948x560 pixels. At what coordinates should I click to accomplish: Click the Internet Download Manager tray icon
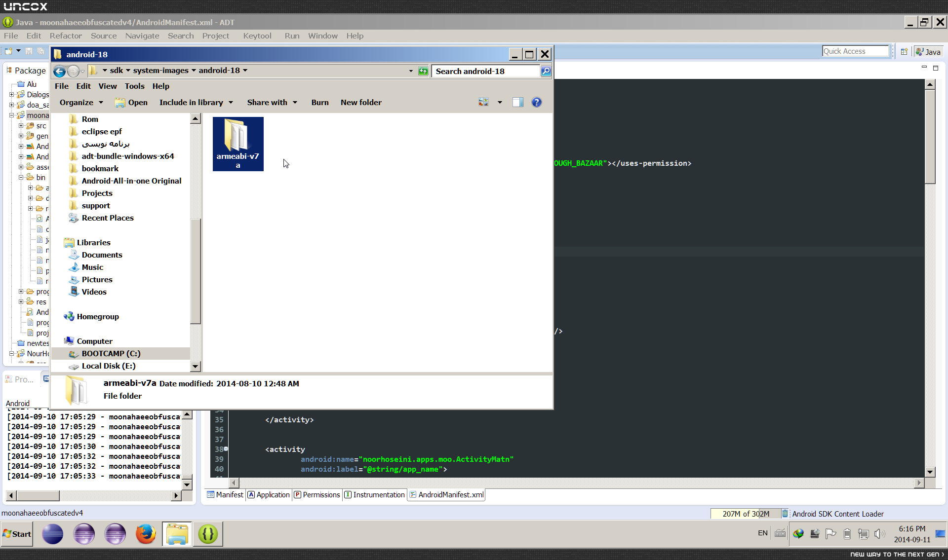click(798, 533)
